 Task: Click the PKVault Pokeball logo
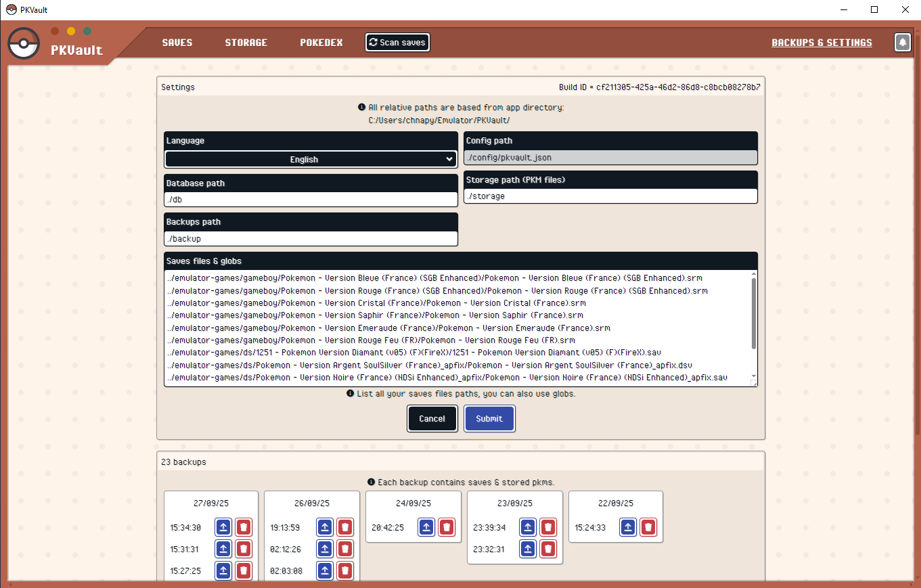24,43
